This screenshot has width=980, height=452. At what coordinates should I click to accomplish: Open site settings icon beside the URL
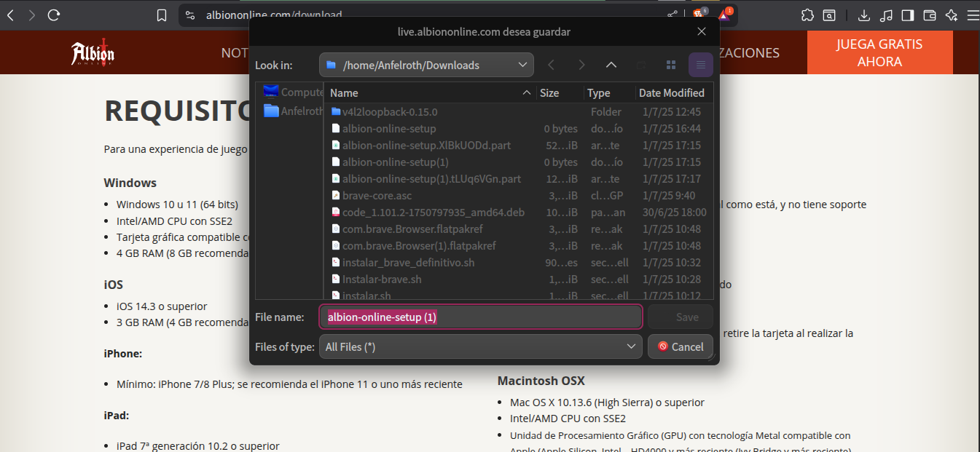pyautogui.click(x=190, y=15)
